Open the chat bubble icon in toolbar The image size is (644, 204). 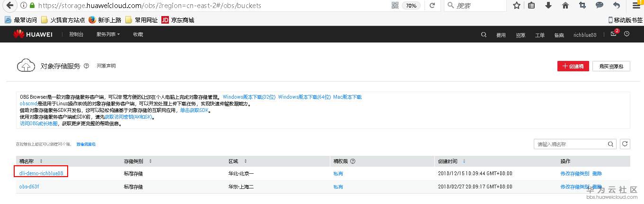click(600, 6)
